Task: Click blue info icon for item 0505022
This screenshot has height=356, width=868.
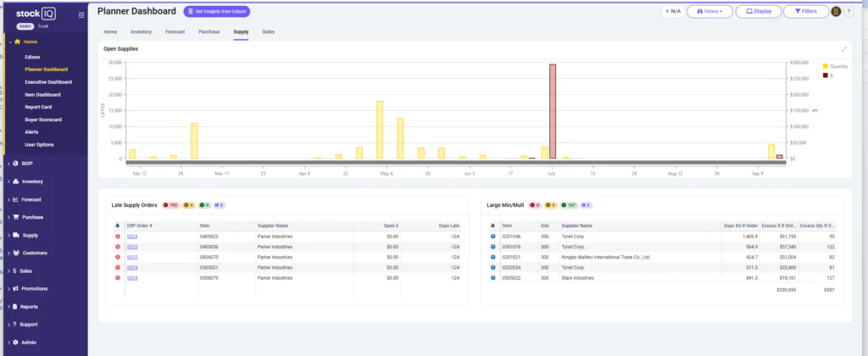Action: click(492, 277)
